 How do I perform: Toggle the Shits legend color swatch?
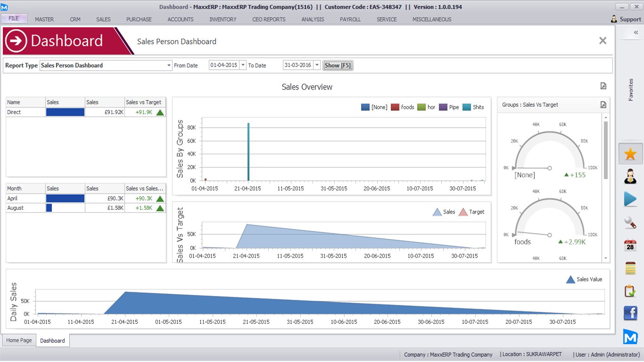click(x=467, y=107)
